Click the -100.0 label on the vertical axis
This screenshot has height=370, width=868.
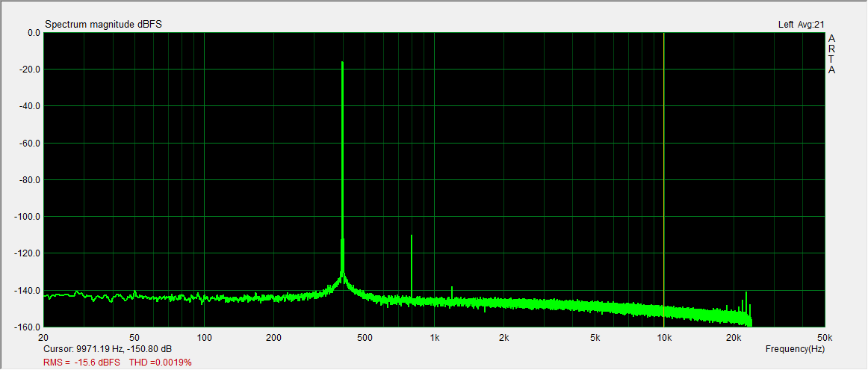click(x=29, y=217)
